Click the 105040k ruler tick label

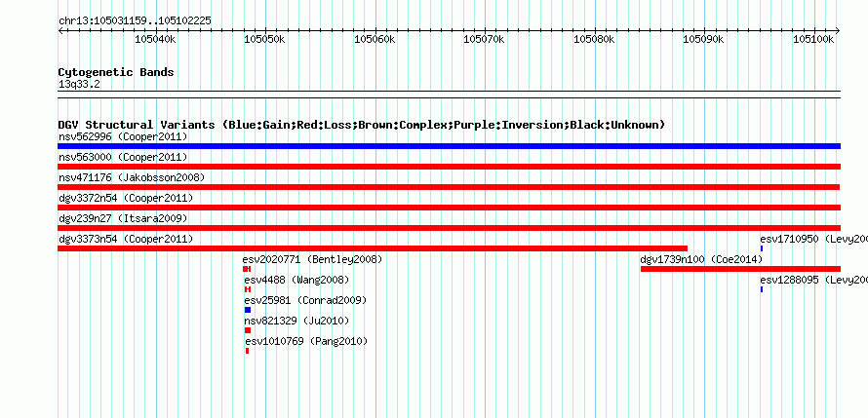(x=155, y=39)
